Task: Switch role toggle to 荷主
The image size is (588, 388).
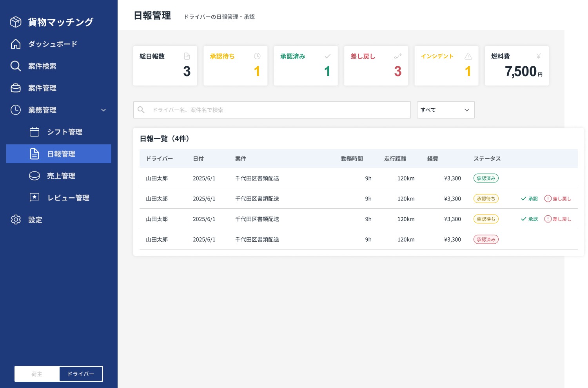Action: point(37,374)
